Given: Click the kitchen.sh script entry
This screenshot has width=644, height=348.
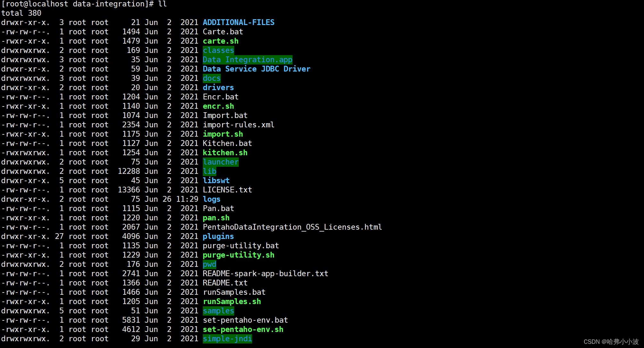Looking at the screenshot, I should click(x=225, y=152).
